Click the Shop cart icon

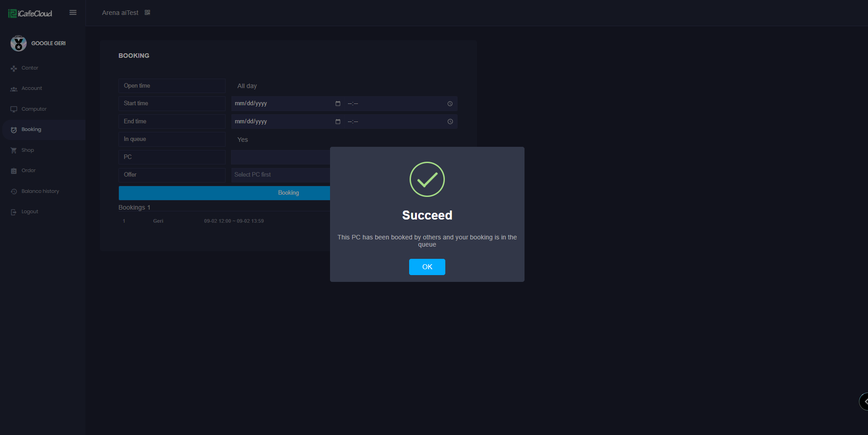(x=14, y=150)
